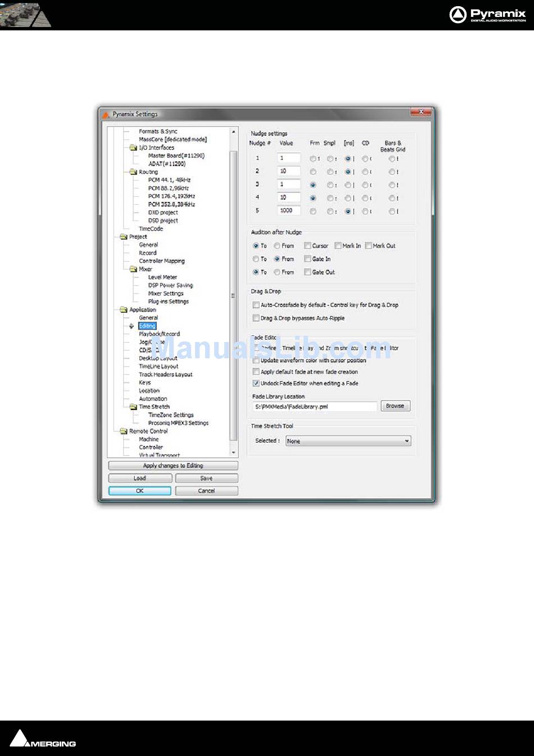Viewport: 534px width, 756px height.
Task: Uncheck Undock Fade Editor when editing a Fade
Action: pos(256,384)
